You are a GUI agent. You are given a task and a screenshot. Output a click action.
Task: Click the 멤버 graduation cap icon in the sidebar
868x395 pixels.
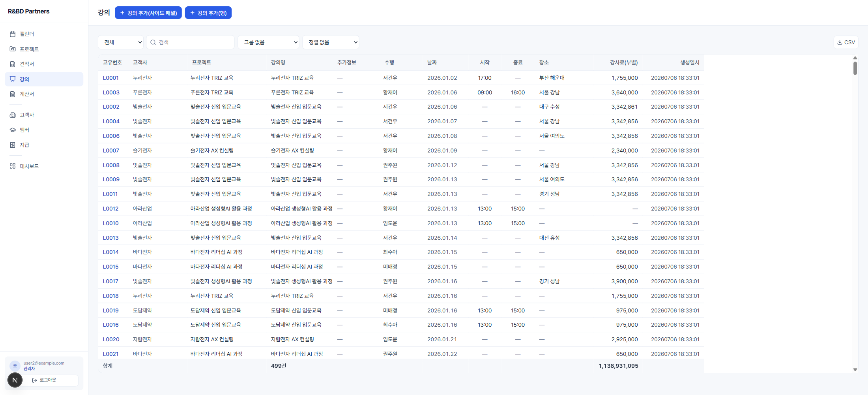tap(13, 130)
